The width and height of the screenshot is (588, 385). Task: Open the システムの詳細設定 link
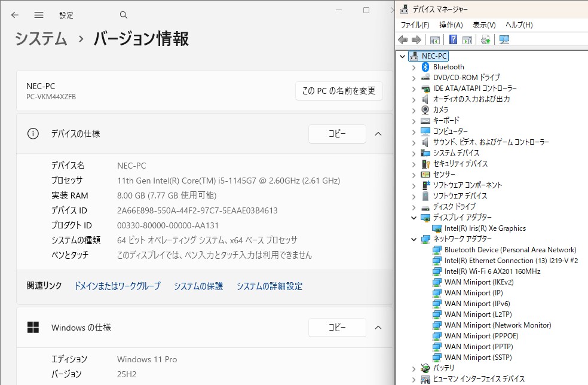269,286
